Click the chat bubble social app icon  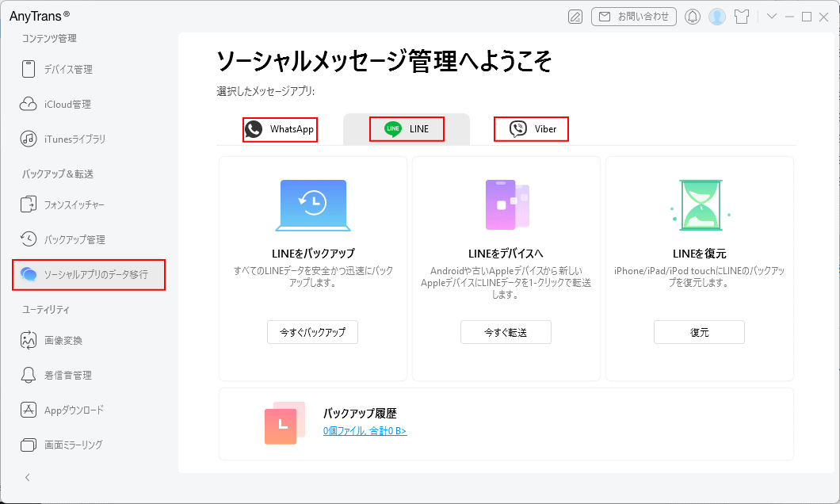click(29, 274)
